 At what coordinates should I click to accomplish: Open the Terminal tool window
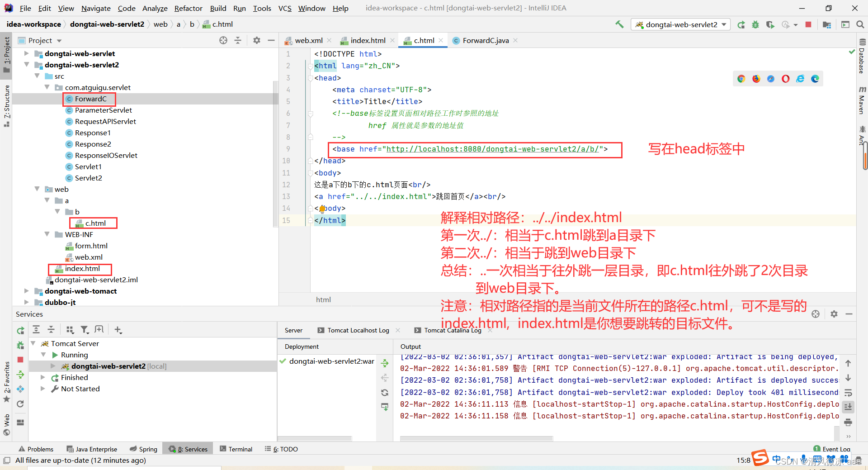click(236, 449)
